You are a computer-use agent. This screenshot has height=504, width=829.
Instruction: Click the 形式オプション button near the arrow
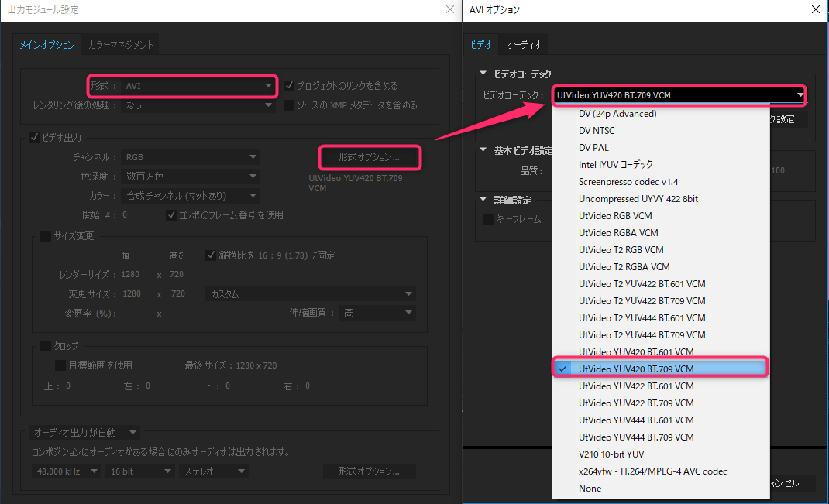click(x=370, y=157)
